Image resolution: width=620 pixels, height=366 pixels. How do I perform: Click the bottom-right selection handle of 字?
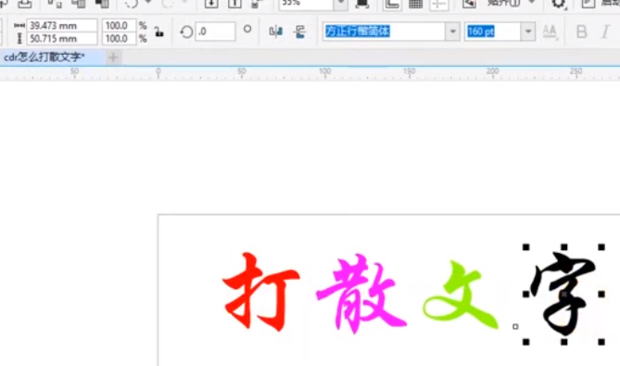601,342
